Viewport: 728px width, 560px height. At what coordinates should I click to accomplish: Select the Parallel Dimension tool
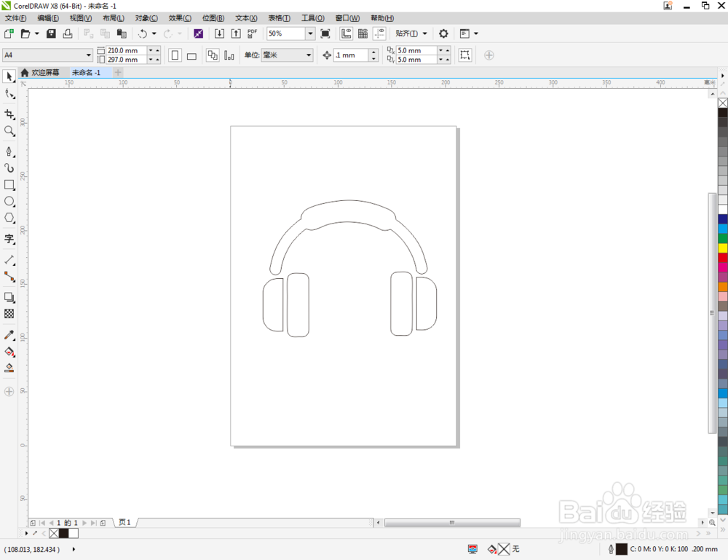tap(9, 259)
